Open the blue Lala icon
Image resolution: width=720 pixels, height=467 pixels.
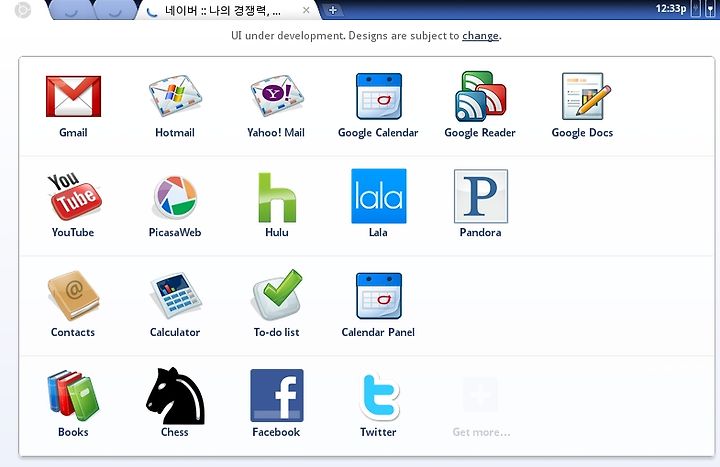click(379, 196)
